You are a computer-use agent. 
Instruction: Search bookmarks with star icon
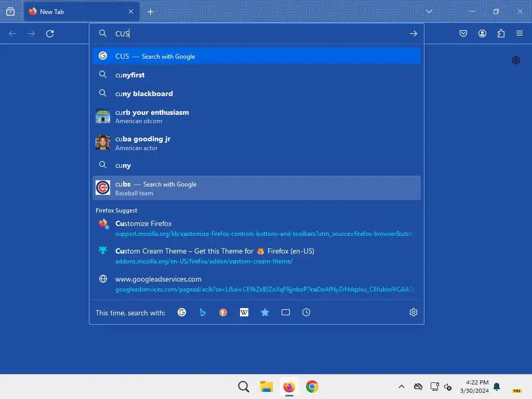pos(265,312)
